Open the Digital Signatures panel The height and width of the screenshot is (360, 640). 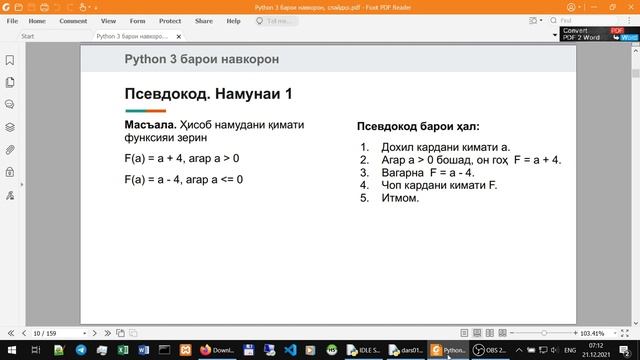[10, 195]
